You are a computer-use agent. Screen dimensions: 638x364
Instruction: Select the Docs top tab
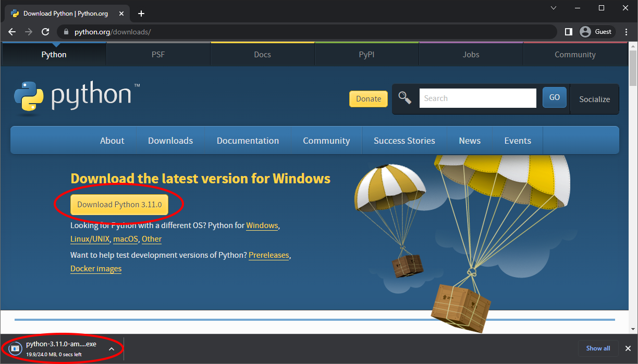(263, 54)
